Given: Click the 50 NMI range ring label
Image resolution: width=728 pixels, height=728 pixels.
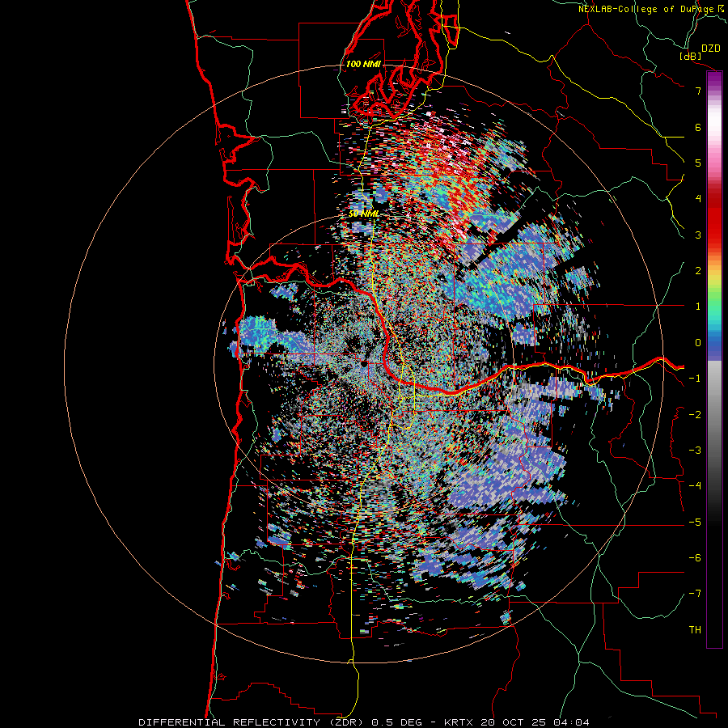Looking at the screenshot, I should (x=363, y=214).
